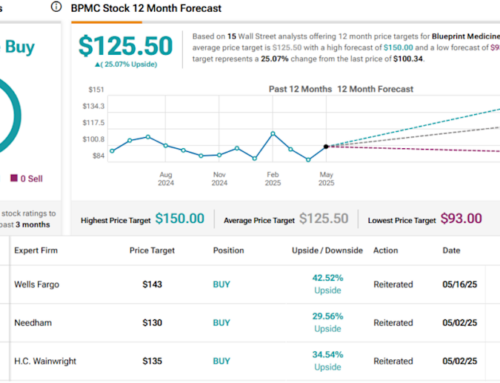Click the Average Price Target $125.50 value
This screenshot has height=383, width=500.
[324, 219]
